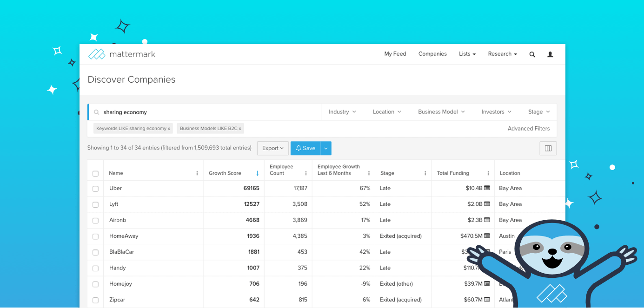Click Lyft's employee count 3,508
The image size is (644, 308).
coord(300,204)
